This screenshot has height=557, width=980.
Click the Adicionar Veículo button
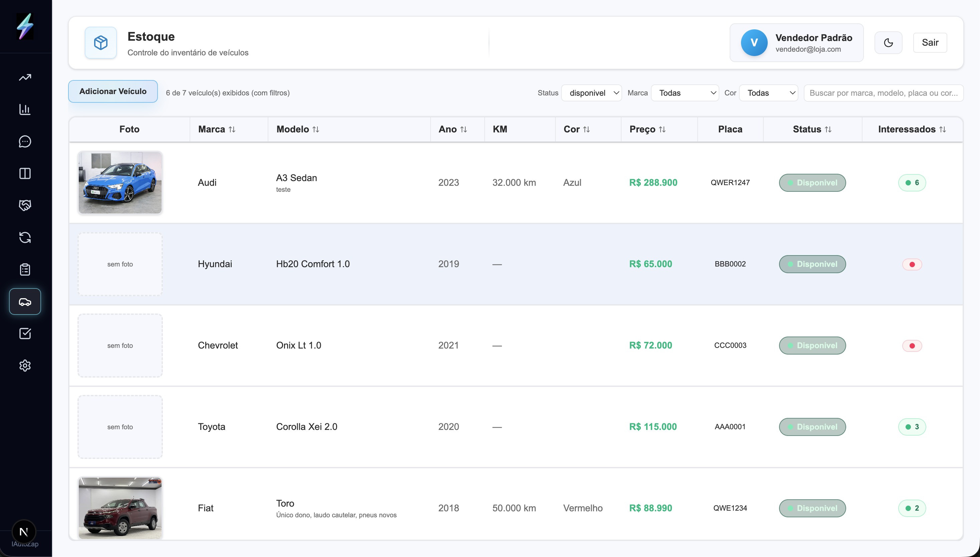tap(113, 91)
